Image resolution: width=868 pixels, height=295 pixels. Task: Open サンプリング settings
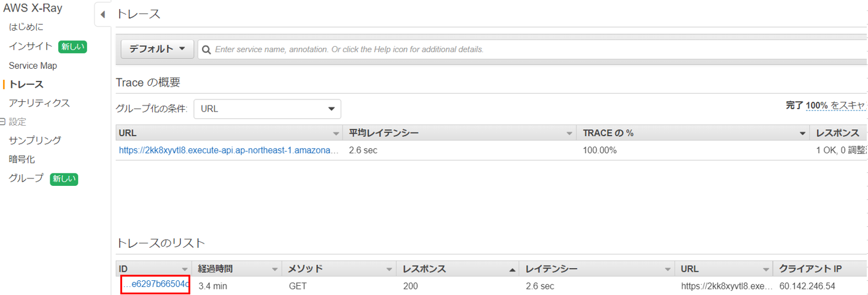(x=35, y=140)
